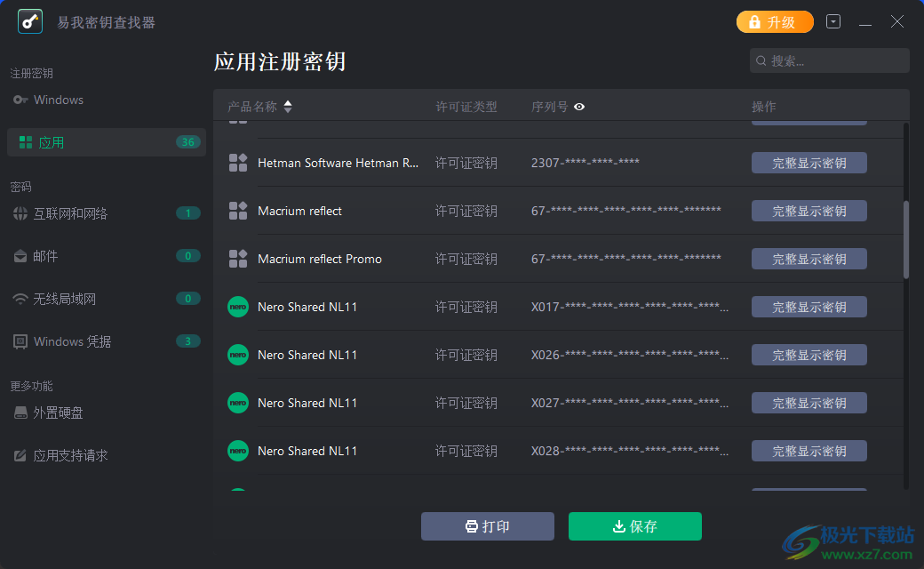
Task: Click Nero icon in X026 row
Action: (238, 355)
